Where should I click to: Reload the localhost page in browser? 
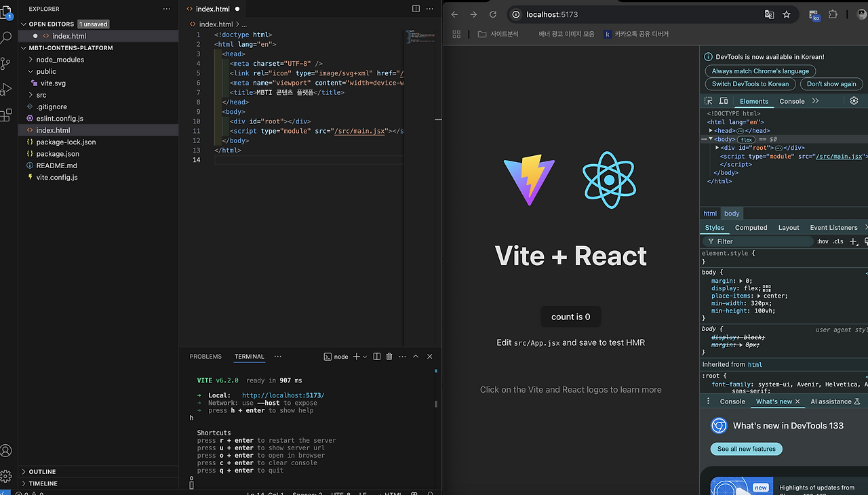(x=493, y=14)
